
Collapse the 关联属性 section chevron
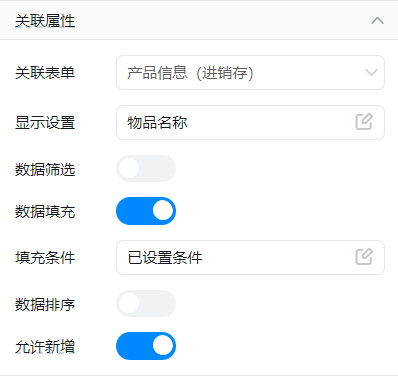coord(377,21)
